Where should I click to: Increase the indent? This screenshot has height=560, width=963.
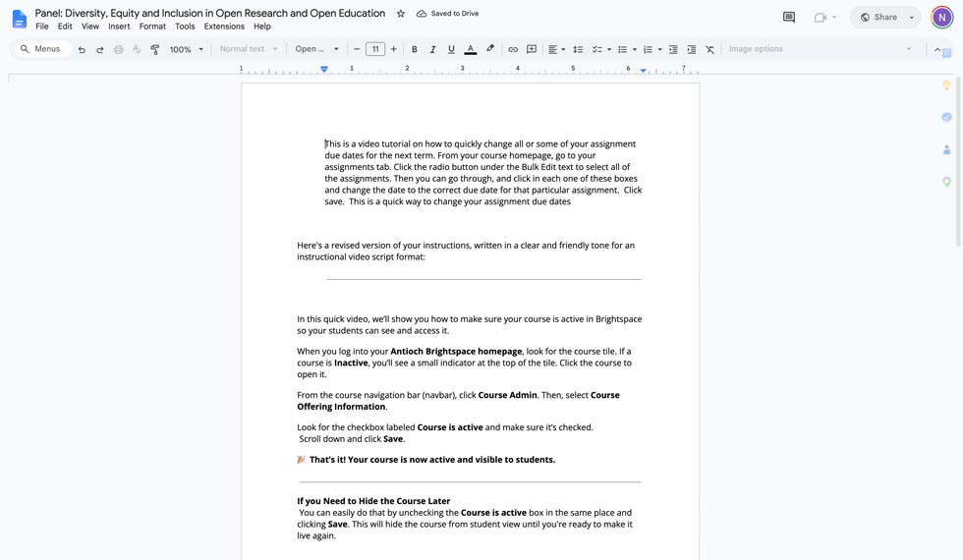click(x=692, y=49)
